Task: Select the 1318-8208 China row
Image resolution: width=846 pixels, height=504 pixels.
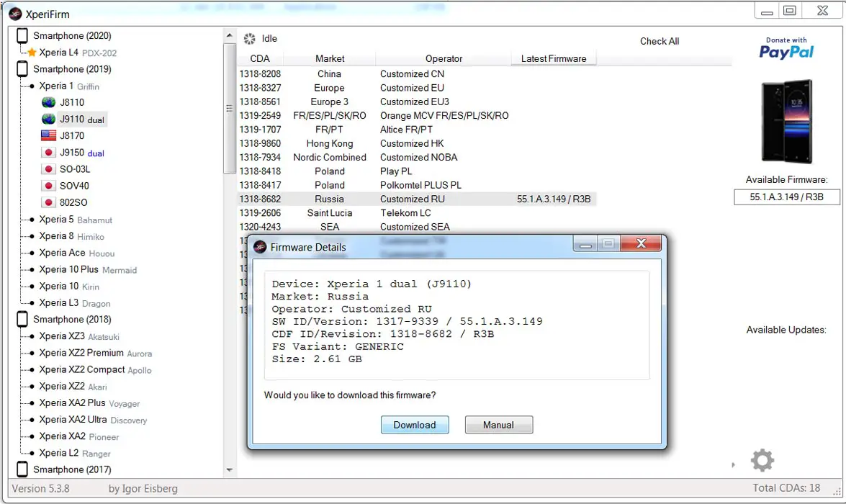Action: pos(417,74)
